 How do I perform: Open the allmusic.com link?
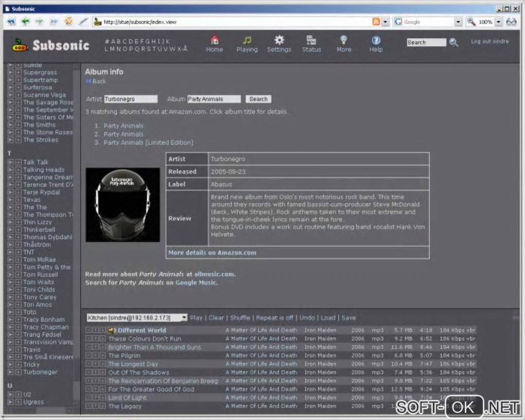pos(214,274)
